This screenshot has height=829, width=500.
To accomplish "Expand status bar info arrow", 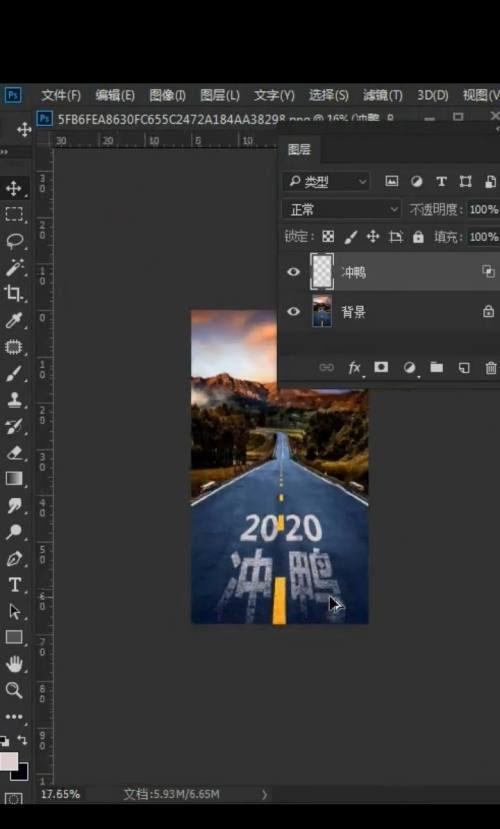I will [x=264, y=794].
